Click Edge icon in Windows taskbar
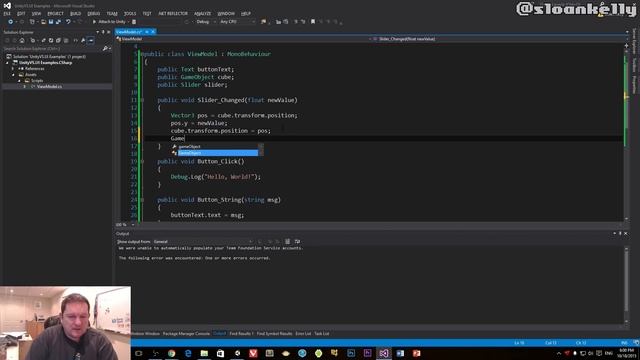The height and width of the screenshot is (360, 640). (188, 353)
